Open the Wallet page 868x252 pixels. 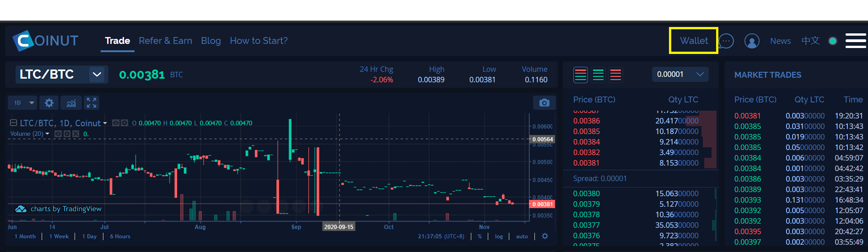pos(694,41)
